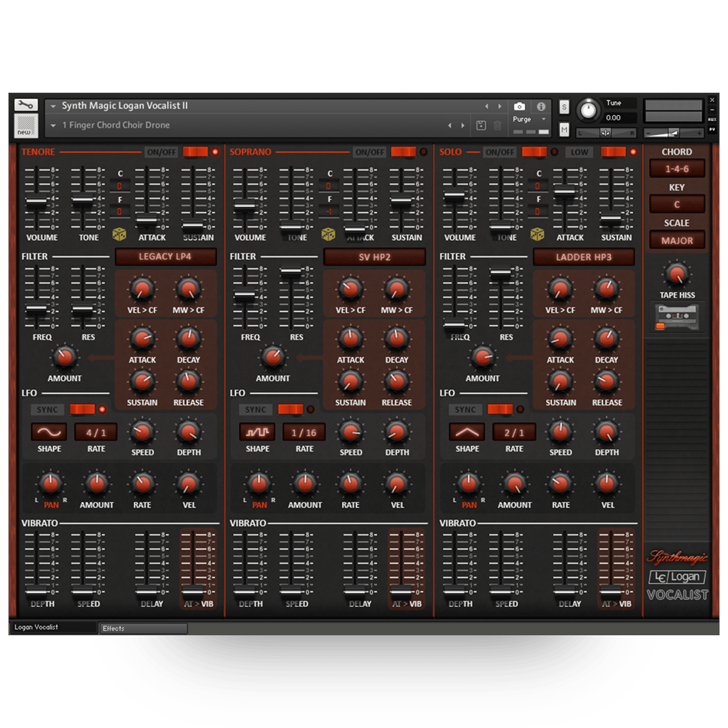Click the Soprano SUSTAIN slider
Viewport: 728px width, 728px height.
click(x=401, y=201)
